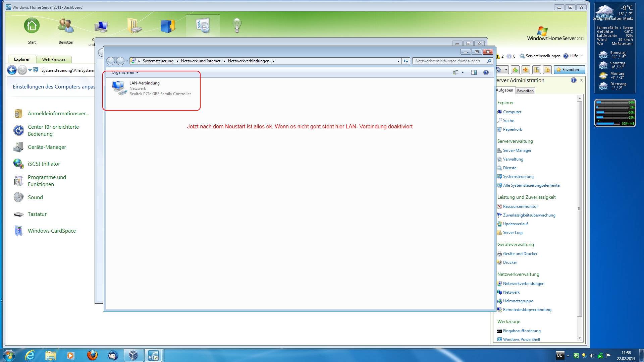Click the Server Administration info icon
Screen dimensions: 644x362
click(x=574, y=80)
